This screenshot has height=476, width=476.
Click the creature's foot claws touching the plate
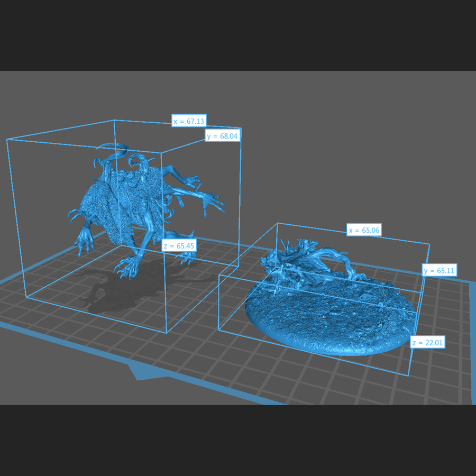[126, 269]
